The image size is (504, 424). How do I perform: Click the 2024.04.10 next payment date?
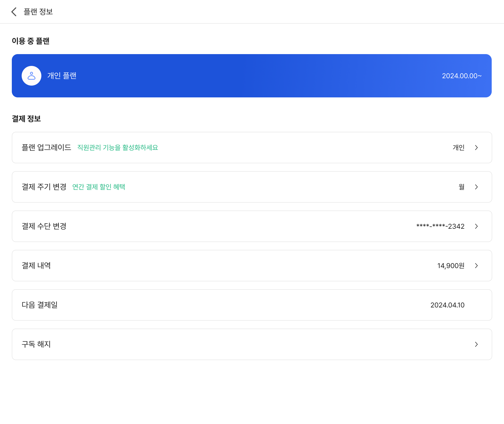coord(447,305)
